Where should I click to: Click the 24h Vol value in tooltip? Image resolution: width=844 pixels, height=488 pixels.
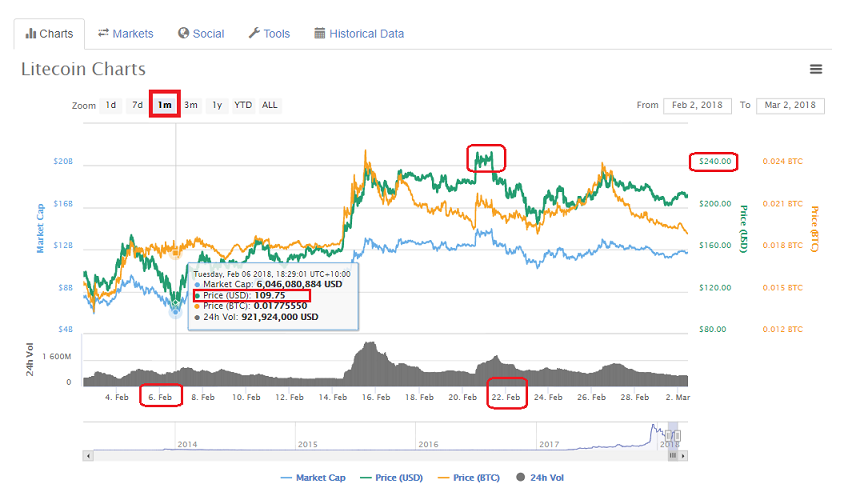point(280,317)
